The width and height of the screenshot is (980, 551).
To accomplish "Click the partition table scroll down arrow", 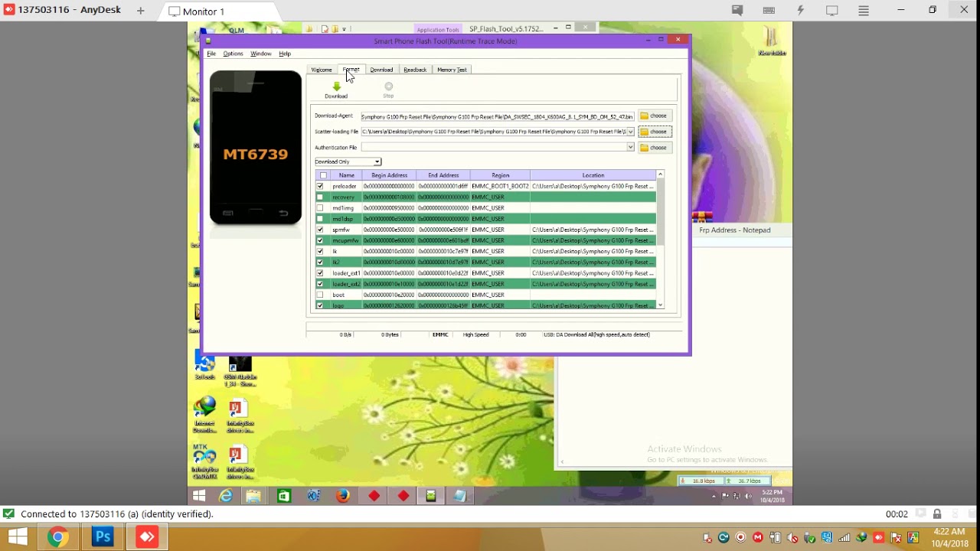I will (x=661, y=305).
